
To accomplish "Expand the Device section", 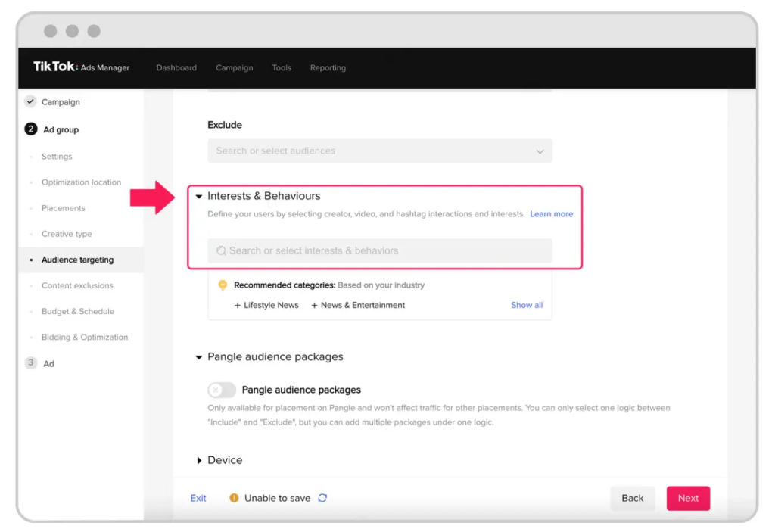I will click(199, 460).
